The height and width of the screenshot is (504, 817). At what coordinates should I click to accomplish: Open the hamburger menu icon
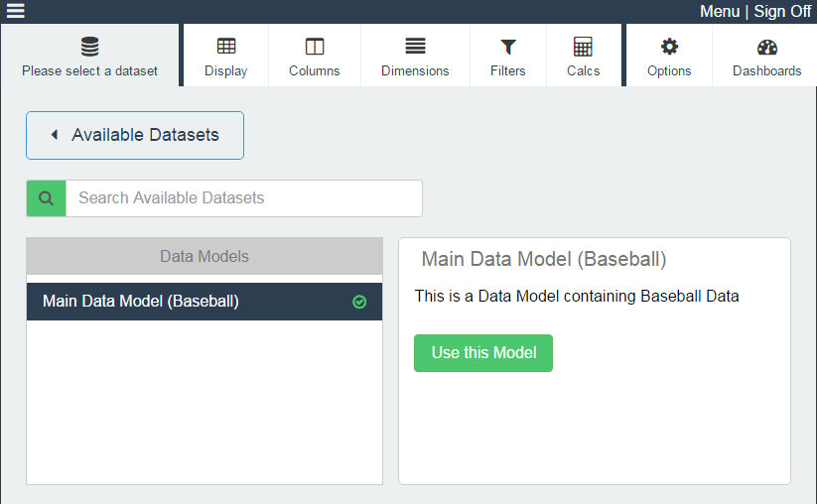coord(15,10)
